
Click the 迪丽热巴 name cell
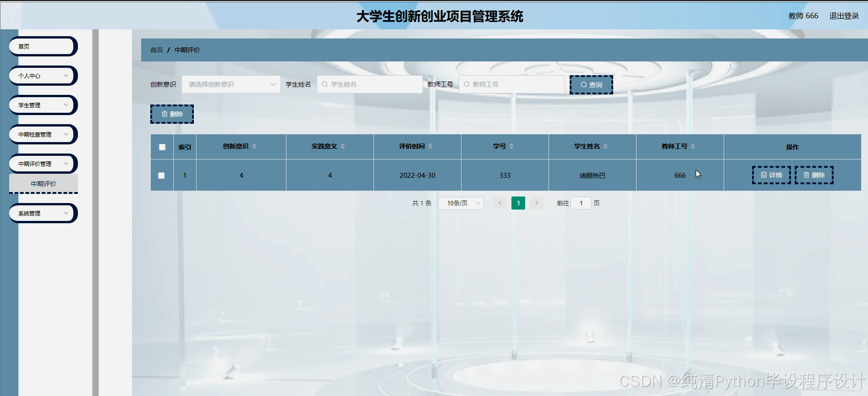592,176
